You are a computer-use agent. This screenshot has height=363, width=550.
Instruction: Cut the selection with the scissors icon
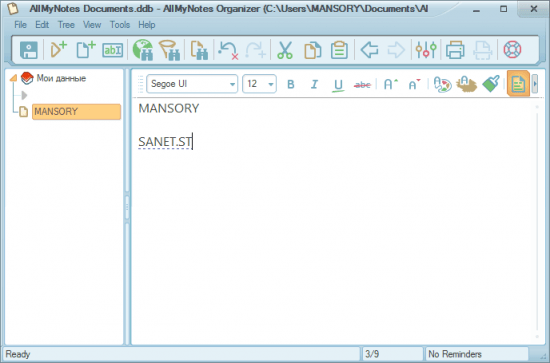point(284,50)
